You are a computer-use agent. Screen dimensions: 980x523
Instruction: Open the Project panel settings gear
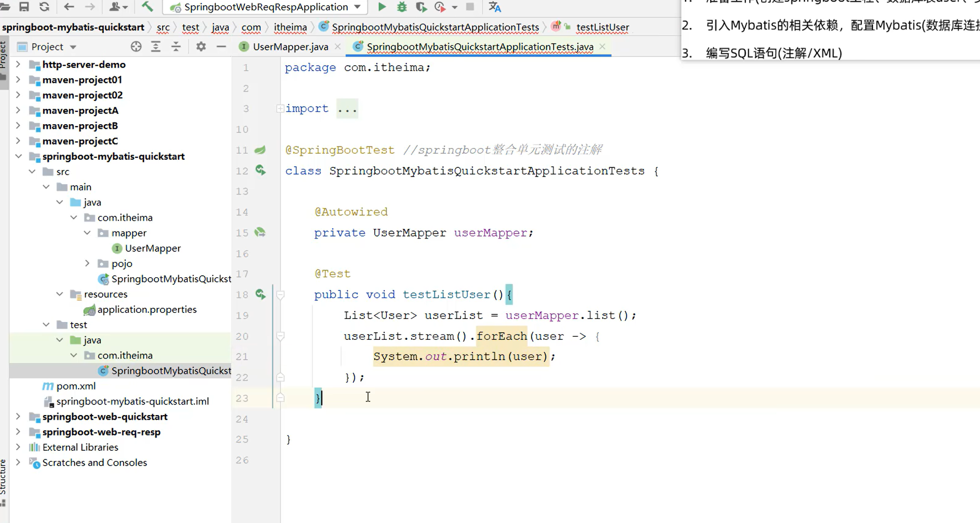coord(201,46)
